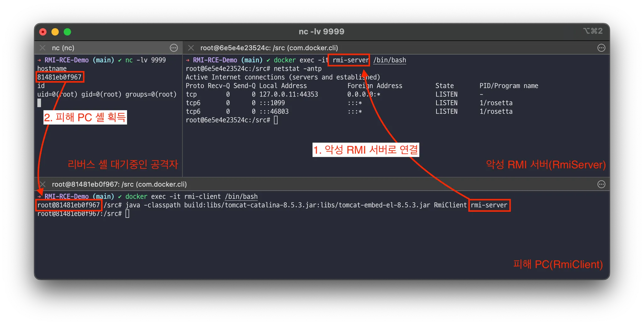The width and height of the screenshot is (644, 325).
Task: Click the 1/rosetta entry for port 1099
Action: coord(496,103)
